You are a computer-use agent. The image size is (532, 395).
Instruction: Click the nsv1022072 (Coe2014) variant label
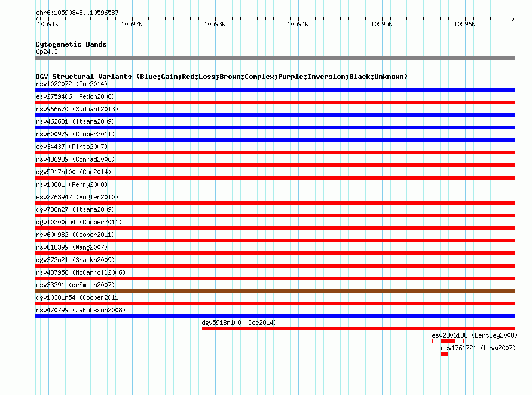pos(72,84)
